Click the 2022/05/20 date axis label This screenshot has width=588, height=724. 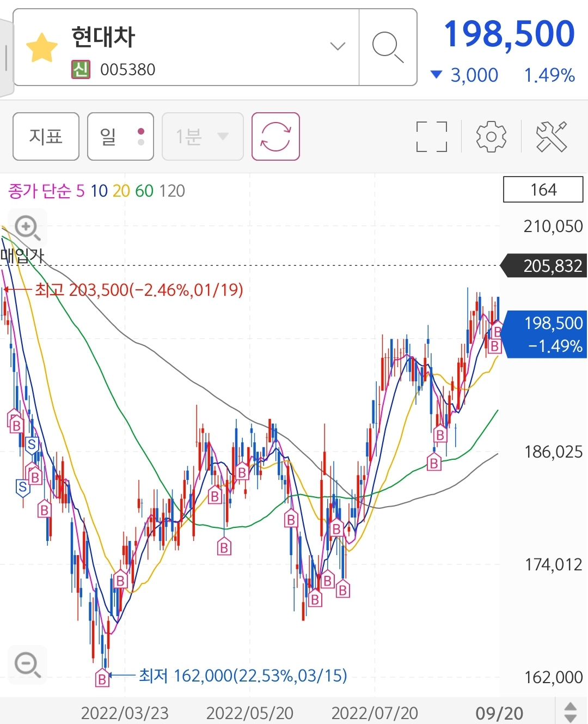250,713
